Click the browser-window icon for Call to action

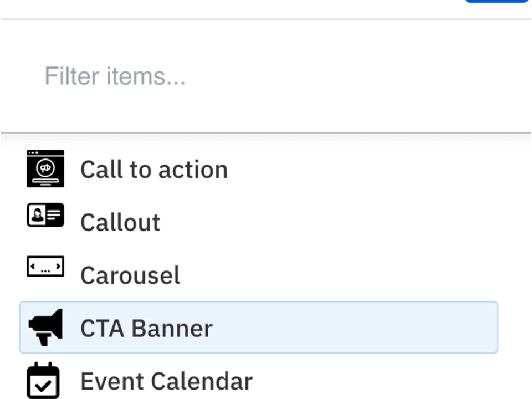tap(45, 169)
